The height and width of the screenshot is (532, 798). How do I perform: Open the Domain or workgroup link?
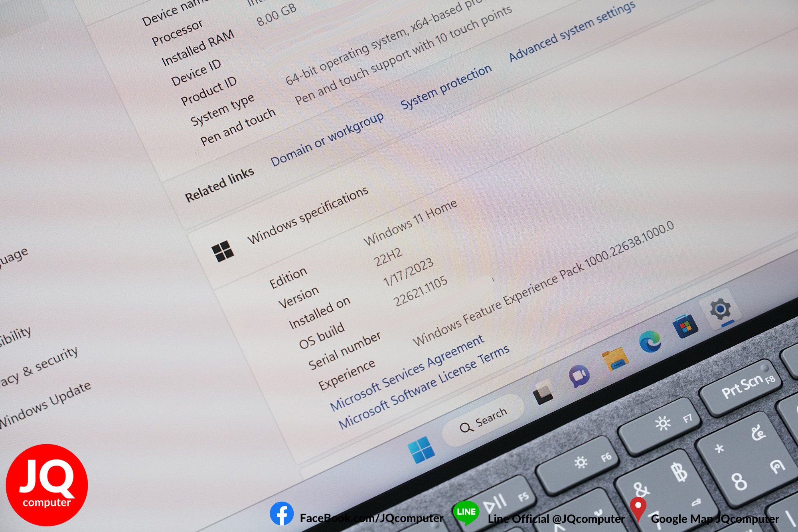[327, 138]
